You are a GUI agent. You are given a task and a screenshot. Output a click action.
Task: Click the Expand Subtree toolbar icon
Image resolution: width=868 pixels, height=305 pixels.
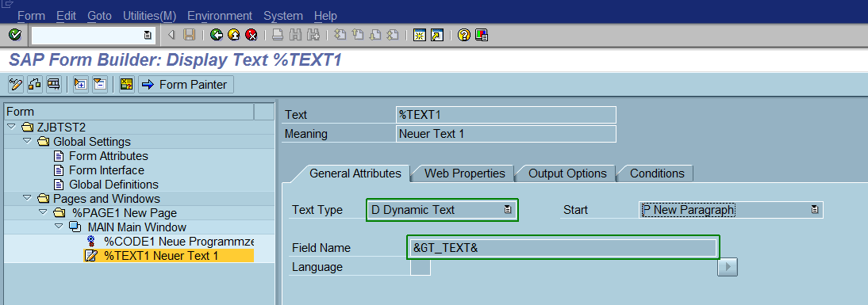(81, 85)
